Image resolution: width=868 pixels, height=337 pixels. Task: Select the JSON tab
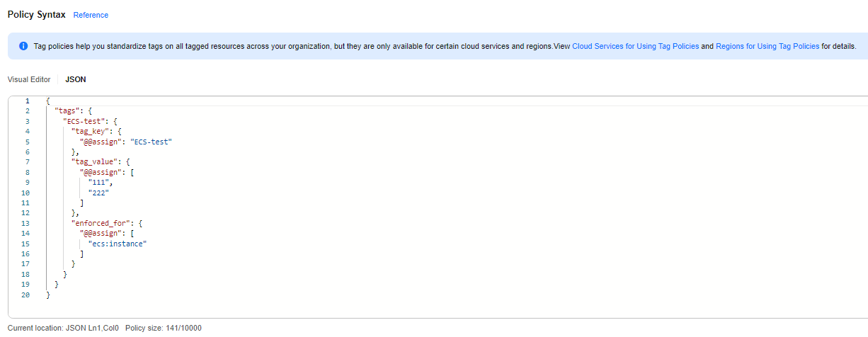coord(76,79)
